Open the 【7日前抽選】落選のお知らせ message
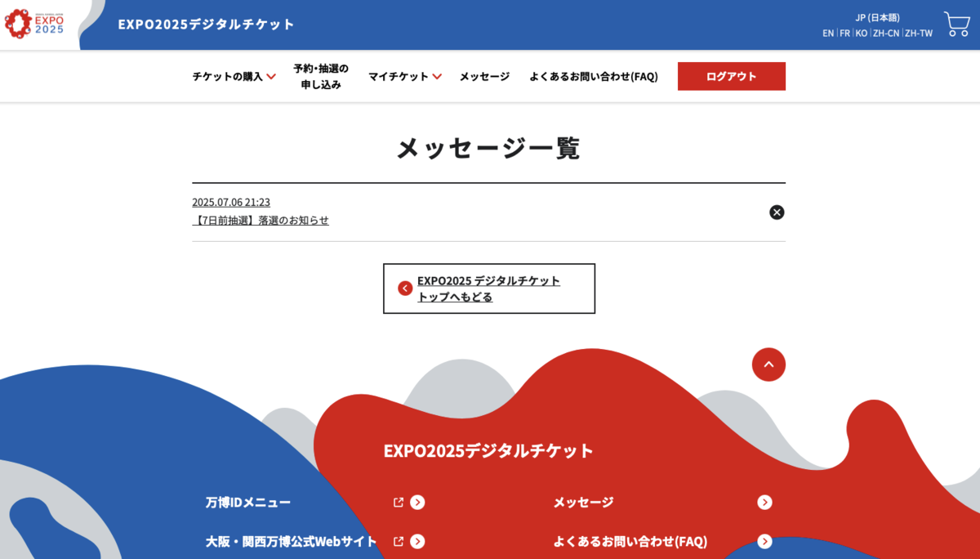The height and width of the screenshot is (559, 980). tap(261, 221)
